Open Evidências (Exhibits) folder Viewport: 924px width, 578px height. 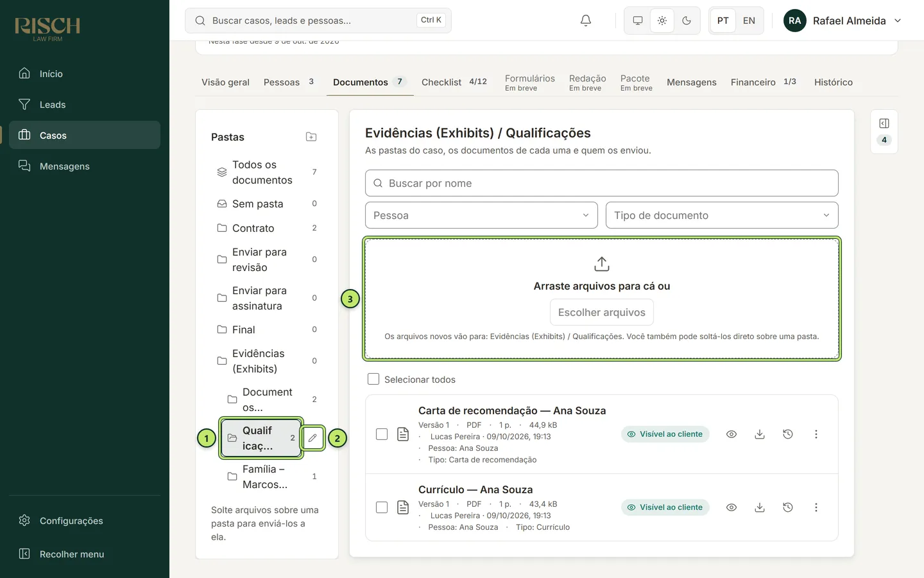click(267, 361)
